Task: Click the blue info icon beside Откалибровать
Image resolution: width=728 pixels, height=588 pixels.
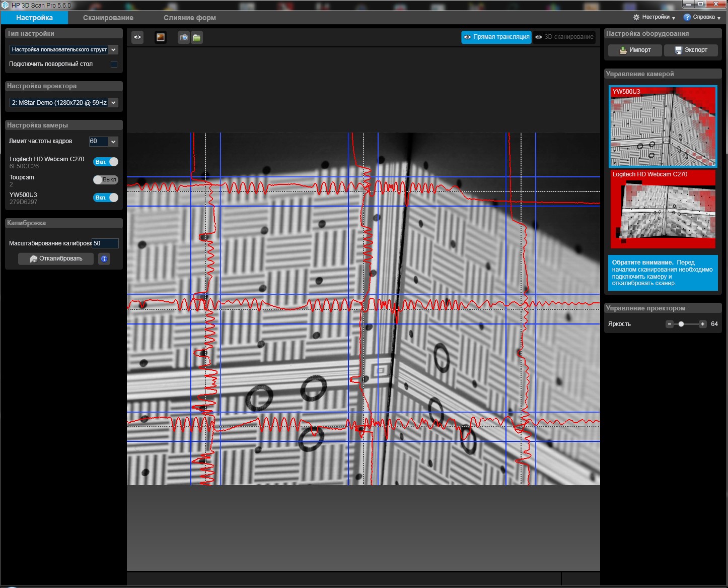Action: coord(104,258)
